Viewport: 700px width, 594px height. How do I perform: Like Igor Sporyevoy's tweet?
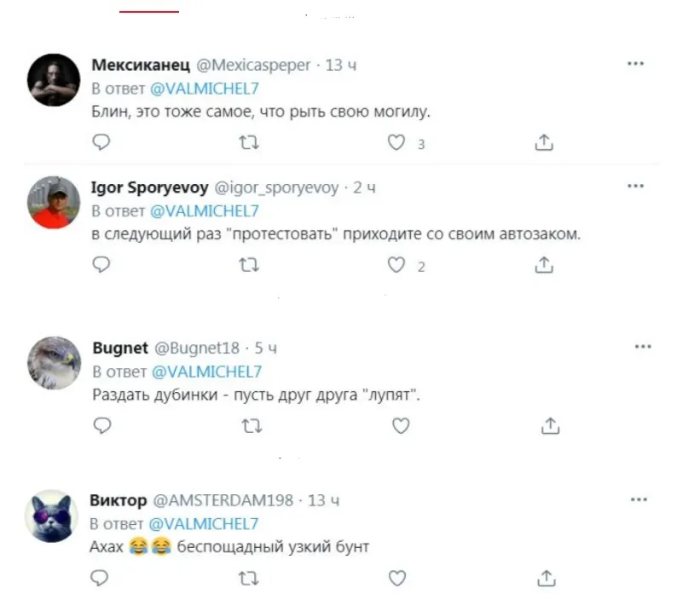pos(396,266)
